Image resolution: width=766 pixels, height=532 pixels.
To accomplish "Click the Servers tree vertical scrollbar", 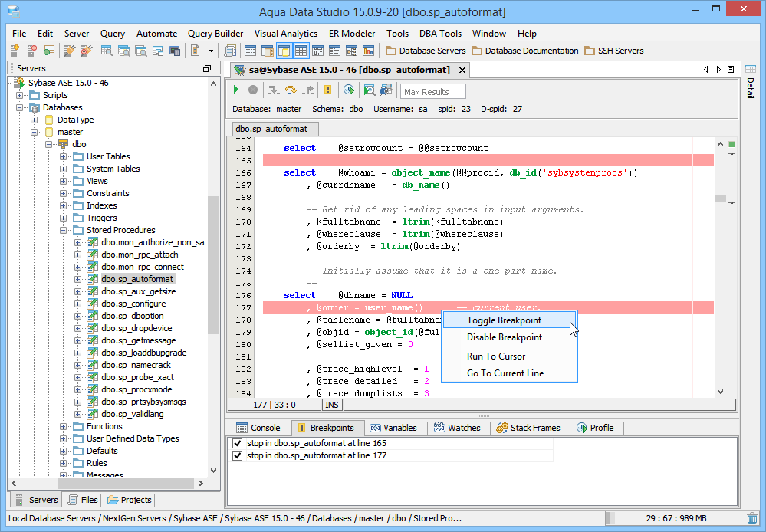I will click(213, 264).
